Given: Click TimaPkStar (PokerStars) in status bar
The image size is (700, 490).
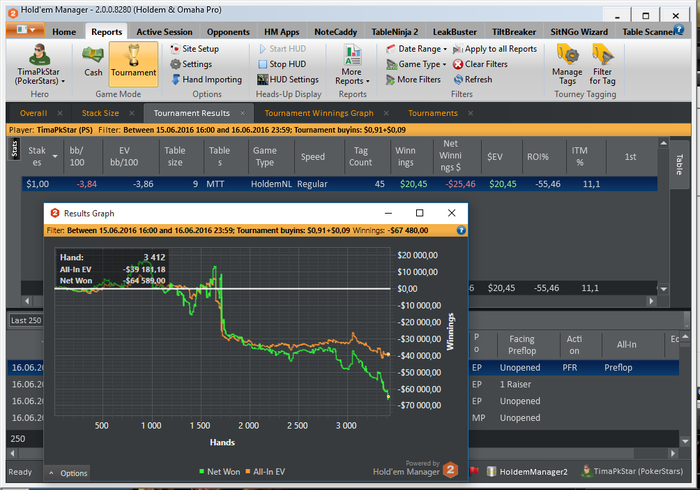Looking at the screenshot, I should tap(632, 471).
